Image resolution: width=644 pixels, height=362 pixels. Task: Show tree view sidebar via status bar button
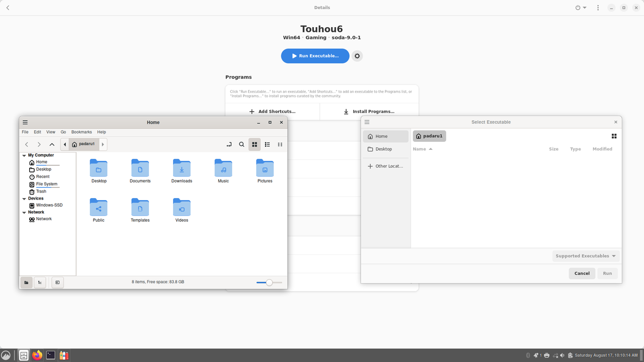[40, 283]
